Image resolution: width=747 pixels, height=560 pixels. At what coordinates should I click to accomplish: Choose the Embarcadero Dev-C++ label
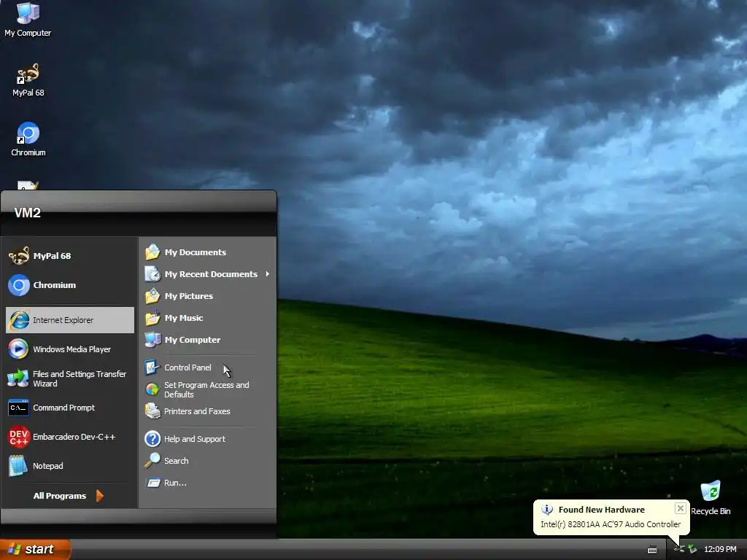point(74,437)
